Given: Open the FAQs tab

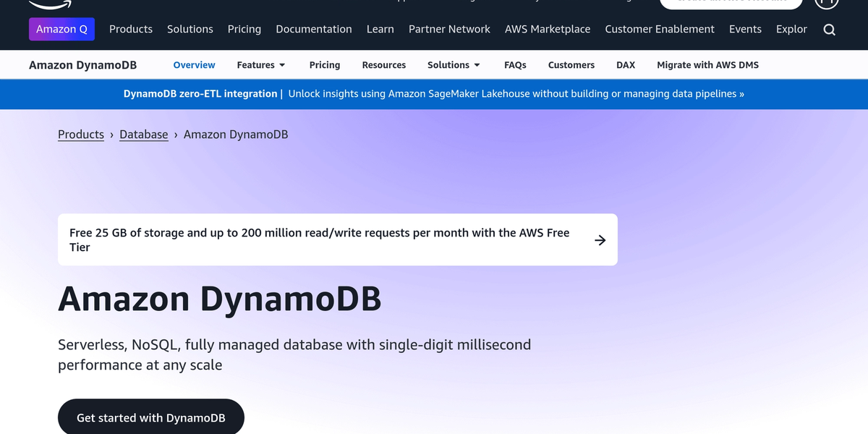Looking at the screenshot, I should [515, 64].
